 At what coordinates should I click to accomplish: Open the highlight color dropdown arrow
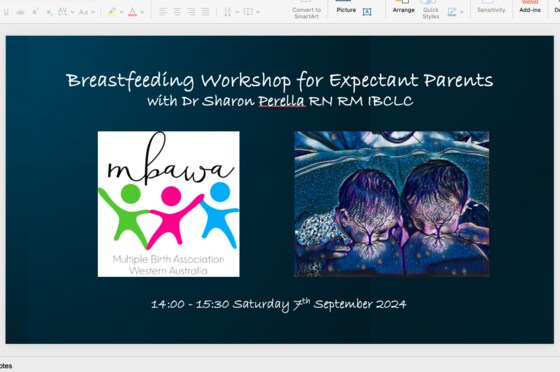[x=121, y=12]
